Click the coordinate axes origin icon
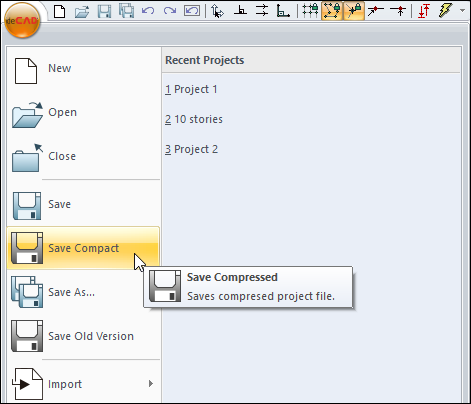The height and width of the screenshot is (404, 471). pyautogui.click(x=283, y=11)
